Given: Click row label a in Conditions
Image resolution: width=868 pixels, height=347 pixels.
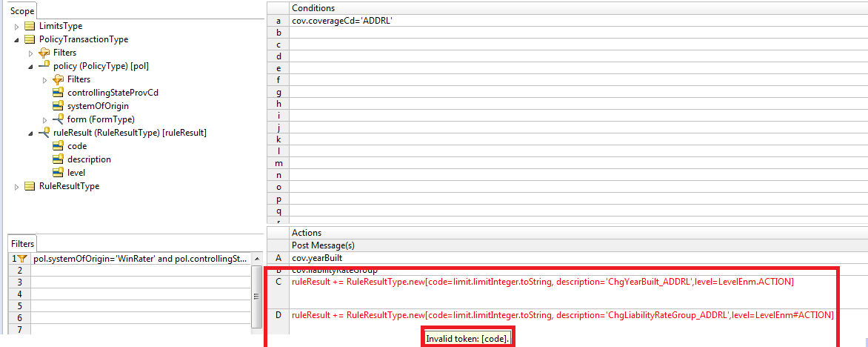Looking at the screenshot, I should (278, 21).
